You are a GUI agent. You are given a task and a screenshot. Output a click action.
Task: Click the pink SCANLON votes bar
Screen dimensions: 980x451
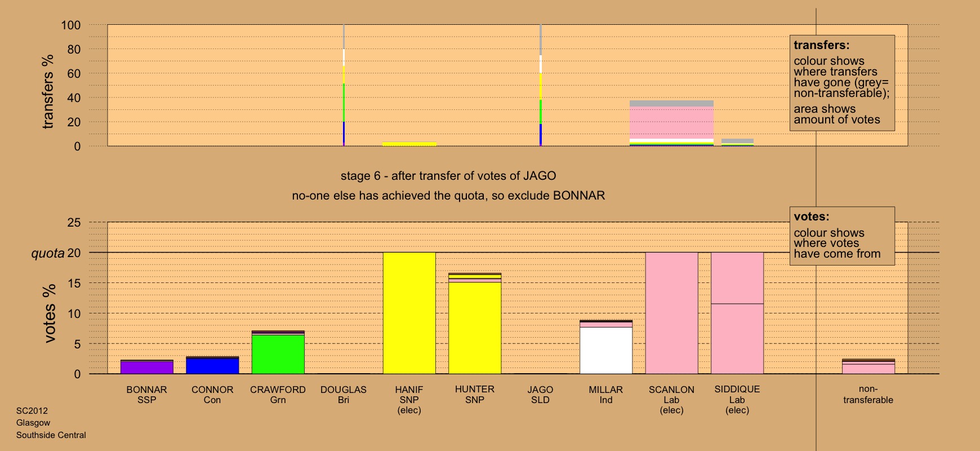pos(671,313)
